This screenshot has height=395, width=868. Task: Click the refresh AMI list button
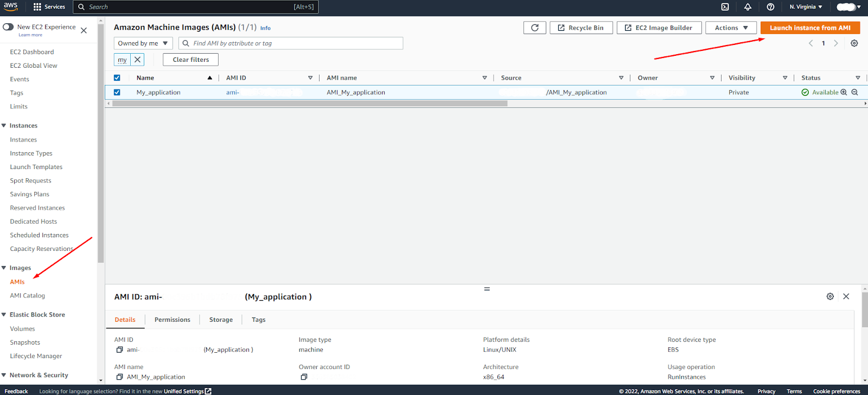pyautogui.click(x=535, y=28)
